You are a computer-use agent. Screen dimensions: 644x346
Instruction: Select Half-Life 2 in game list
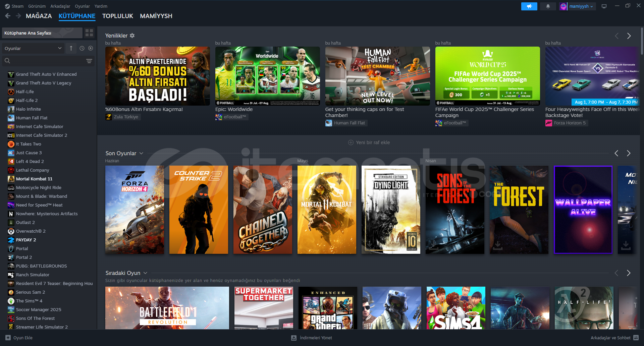tap(27, 100)
